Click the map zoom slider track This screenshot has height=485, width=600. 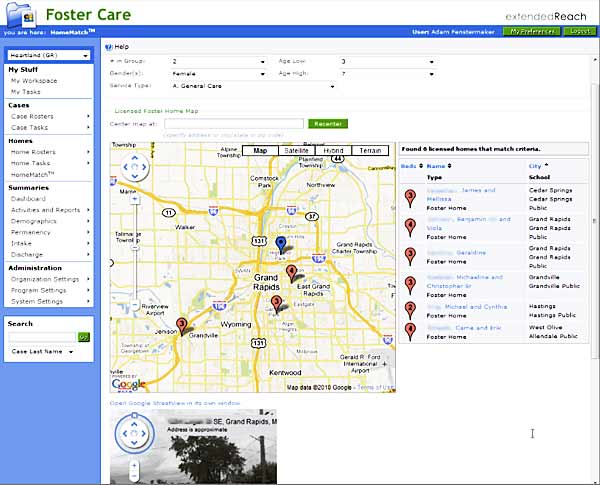click(135, 250)
